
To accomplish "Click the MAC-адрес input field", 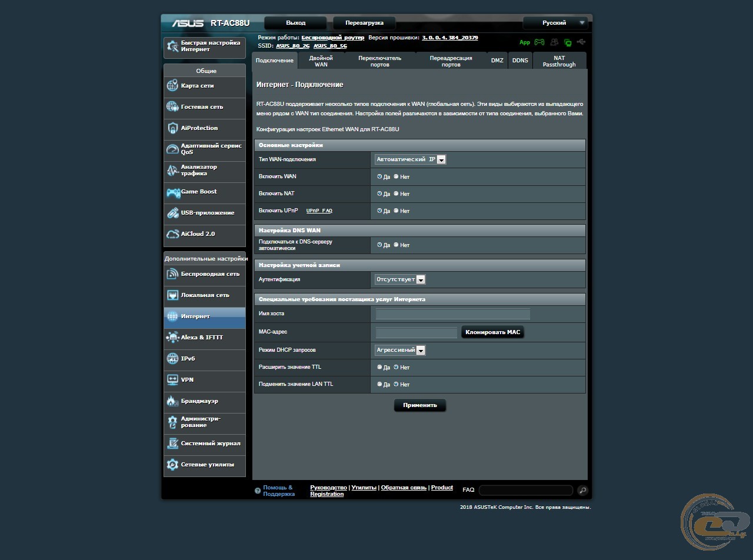I will 417,333.
